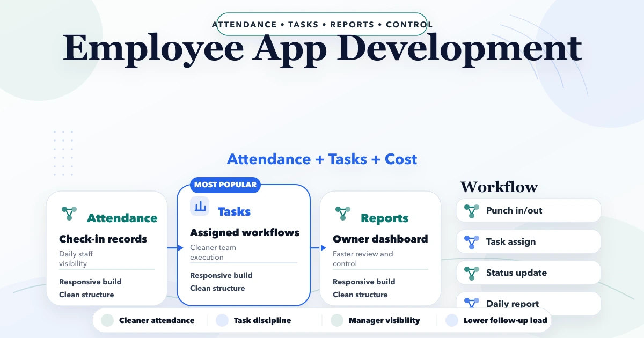Click the arrow between Attendance and Tasks
Viewport: 644px width, 338px height.
coord(178,248)
